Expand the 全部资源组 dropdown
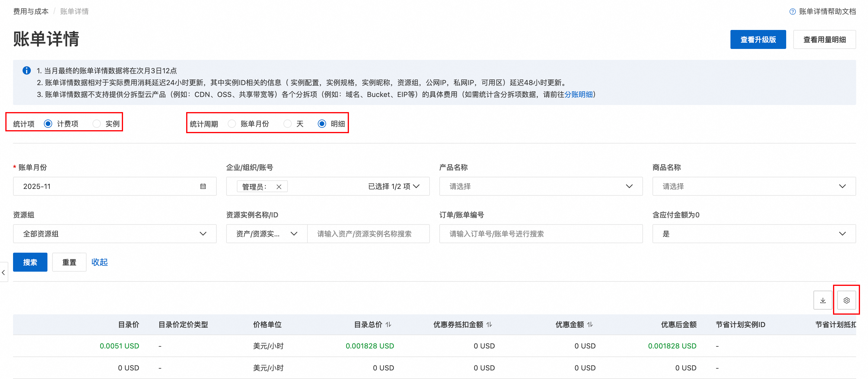This screenshot has height=379, width=868. pos(114,234)
